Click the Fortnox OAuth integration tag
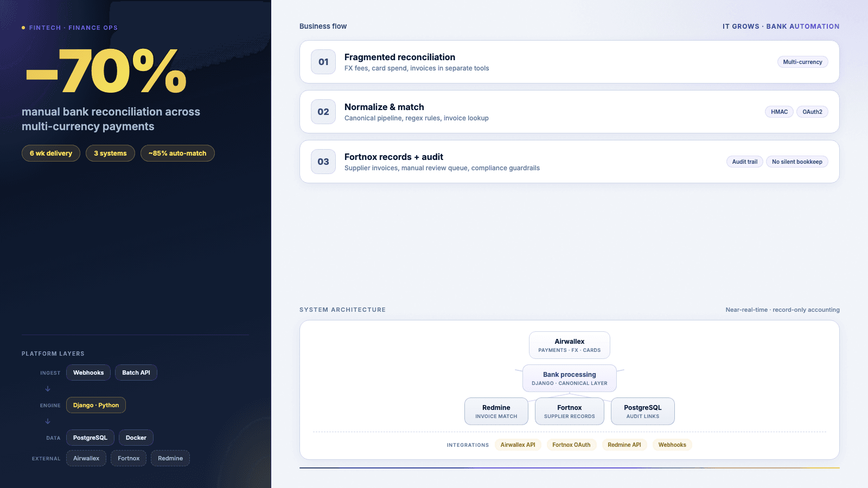Viewport: 868px width, 488px height. point(571,445)
